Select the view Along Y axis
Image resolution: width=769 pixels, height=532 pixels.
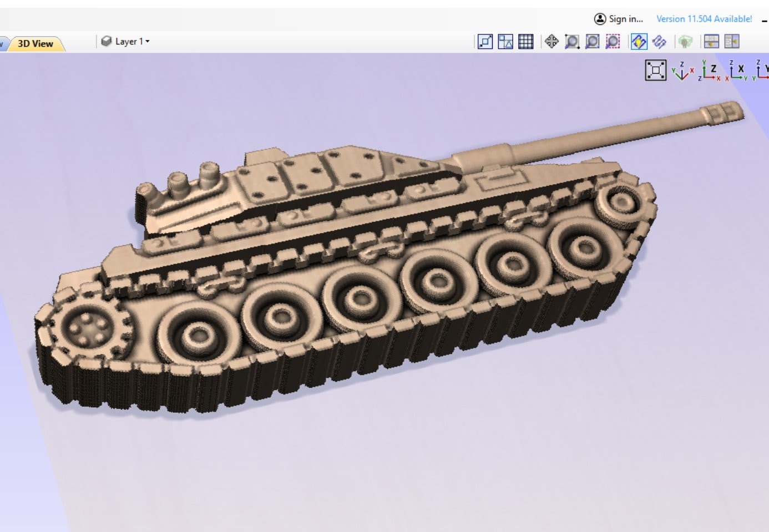pyautogui.click(x=762, y=70)
